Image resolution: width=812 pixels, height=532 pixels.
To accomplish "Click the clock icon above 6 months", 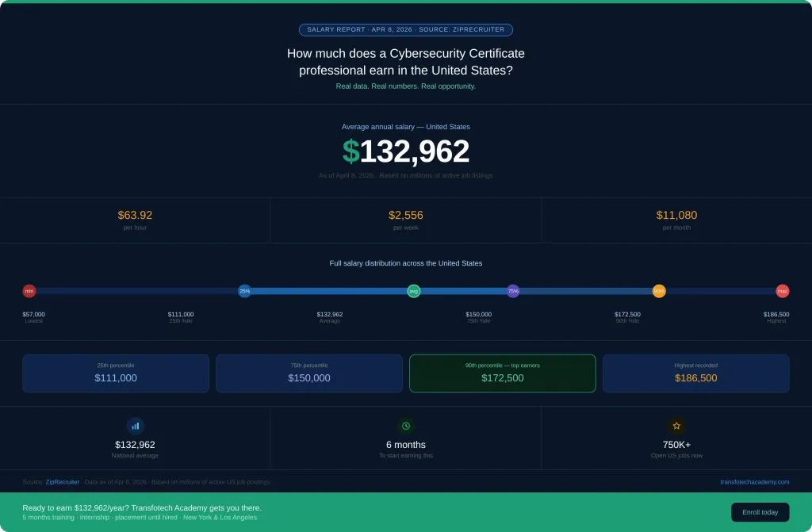I will tap(406, 426).
